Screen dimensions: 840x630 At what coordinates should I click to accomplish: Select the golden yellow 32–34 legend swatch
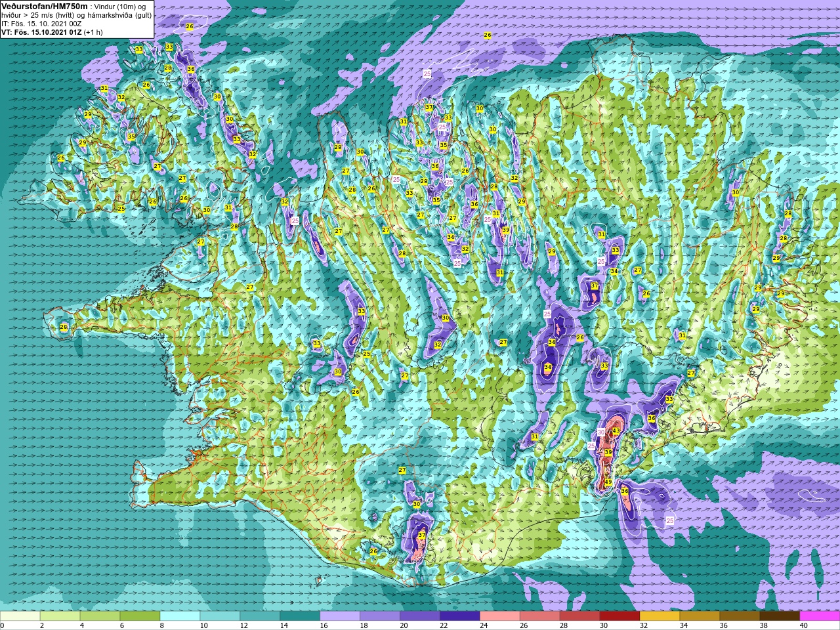(660, 616)
